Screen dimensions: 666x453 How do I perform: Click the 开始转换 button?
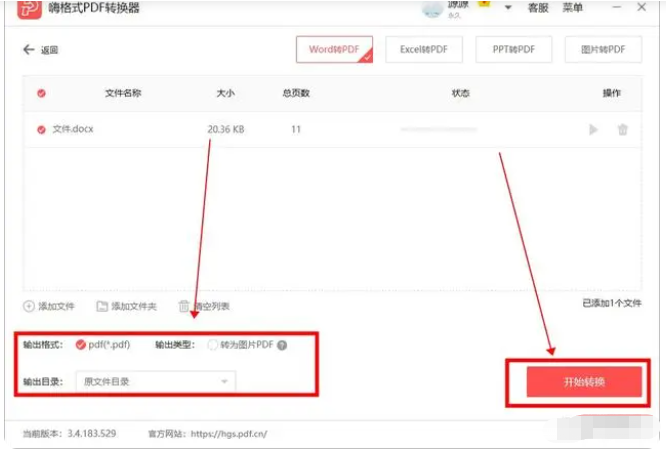point(584,382)
